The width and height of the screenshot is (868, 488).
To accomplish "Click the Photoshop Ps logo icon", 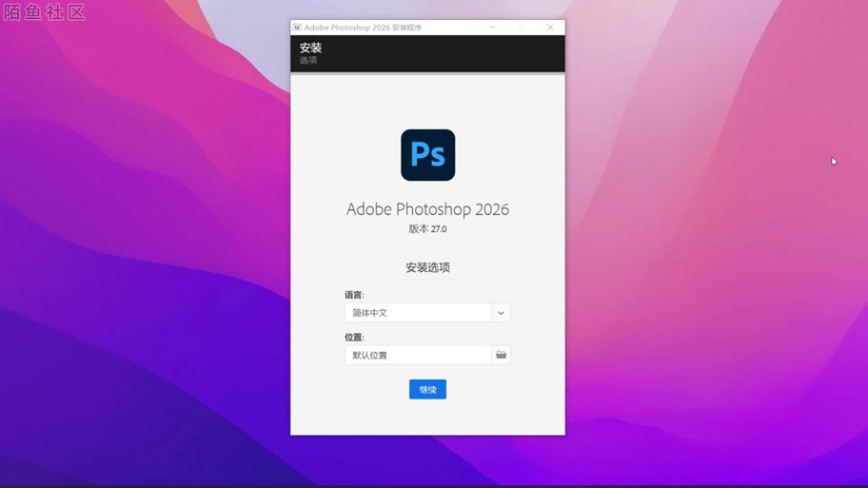I will coord(428,155).
